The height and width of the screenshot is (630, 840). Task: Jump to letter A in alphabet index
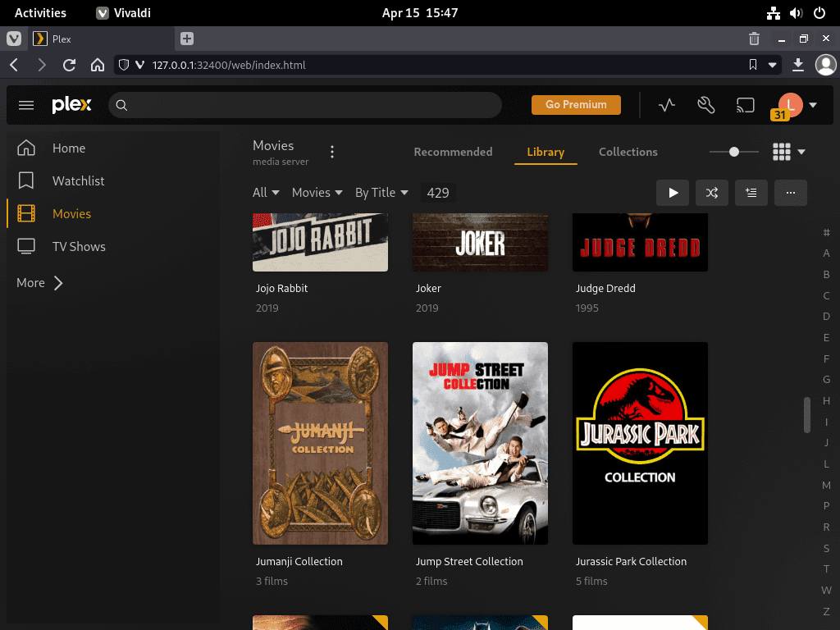(826, 253)
